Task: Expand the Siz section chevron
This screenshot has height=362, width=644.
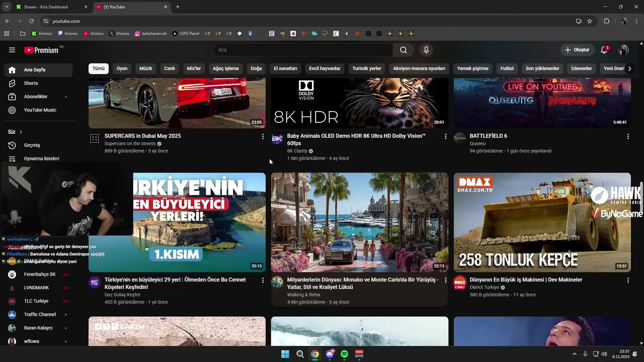Action: pyautogui.click(x=21, y=132)
